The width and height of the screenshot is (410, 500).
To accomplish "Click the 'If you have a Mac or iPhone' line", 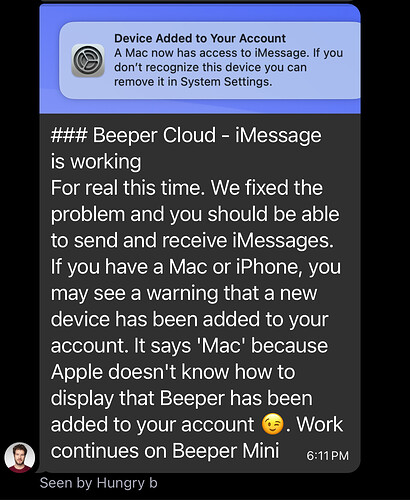I will (196, 267).
